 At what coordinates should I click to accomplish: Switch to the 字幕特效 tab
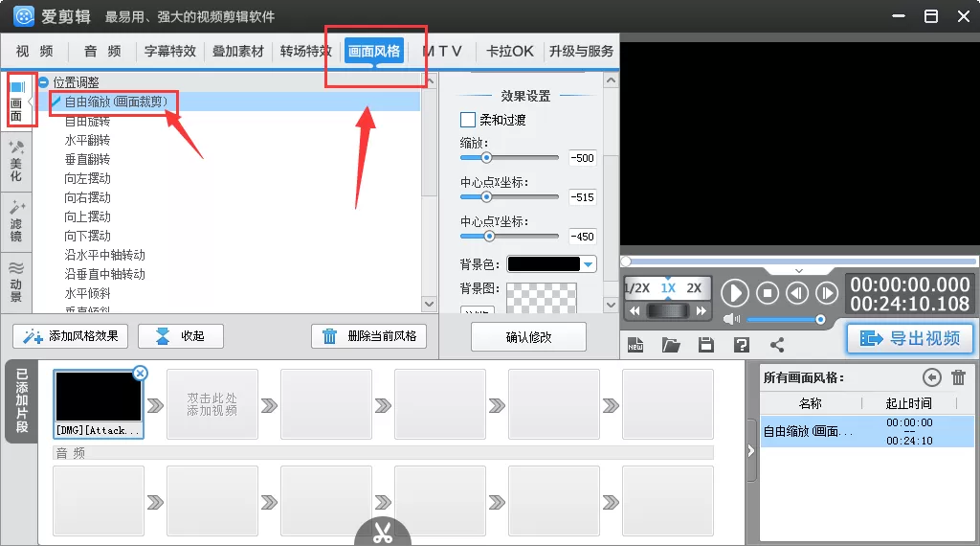(x=170, y=51)
